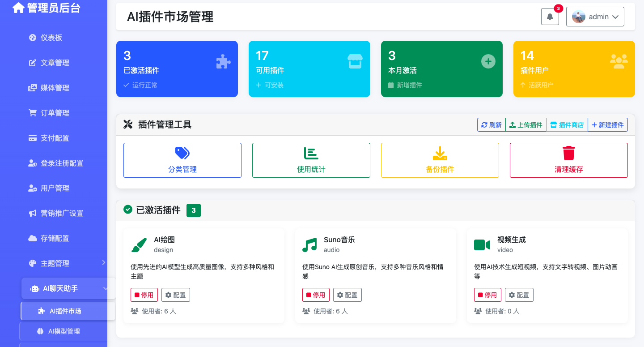The width and height of the screenshot is (644, 347).
Task: Click the 上传插件 button
Action: pyautogui.click(x=526, y=125)
